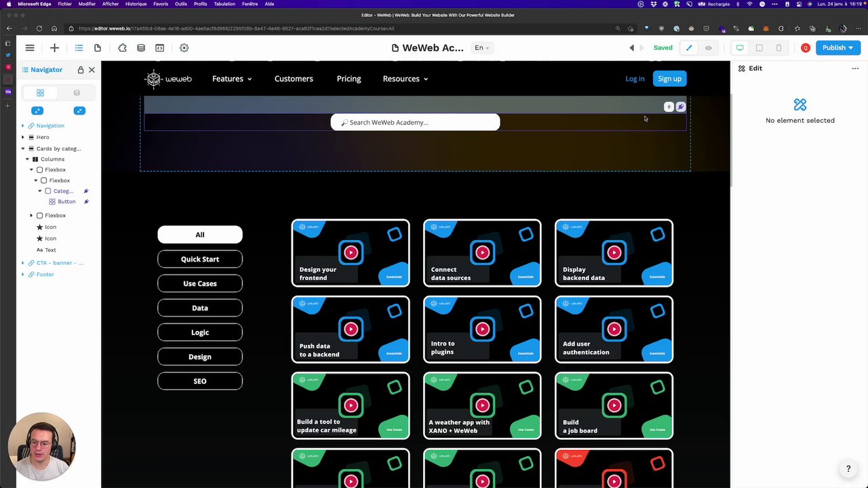Click the Log in link
This screenshot has width=868, height=488.
coord(635,79)
